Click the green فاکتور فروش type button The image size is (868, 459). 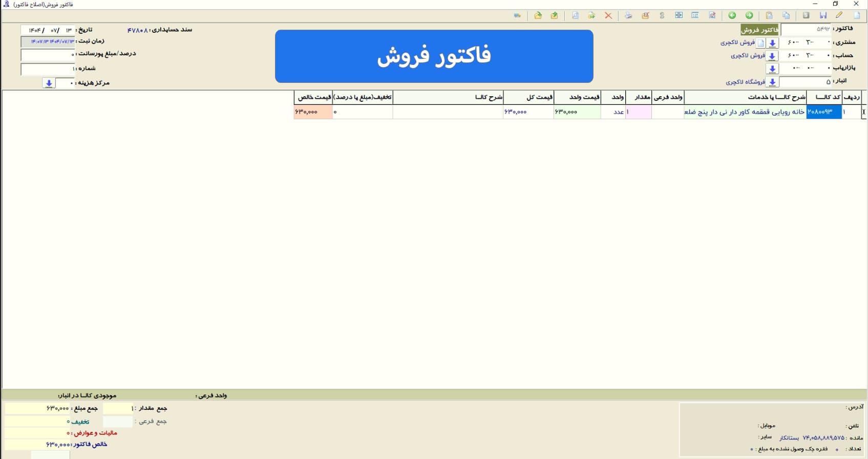coord(759,30)
